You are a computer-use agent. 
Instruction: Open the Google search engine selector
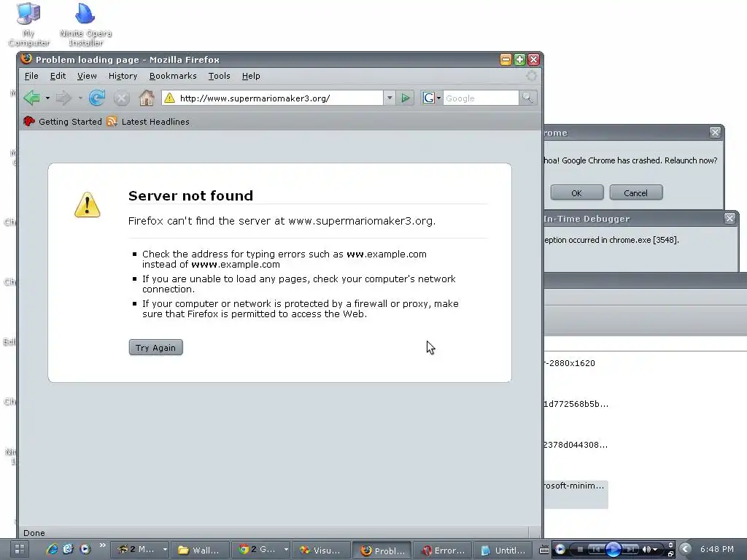(432, 98)
